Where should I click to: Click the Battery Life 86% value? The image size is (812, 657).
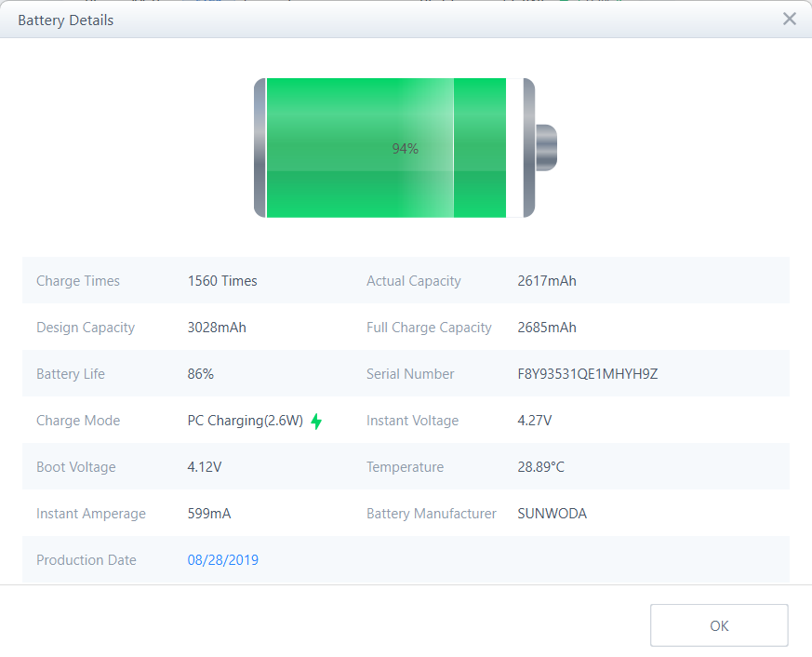click(201, 374)
